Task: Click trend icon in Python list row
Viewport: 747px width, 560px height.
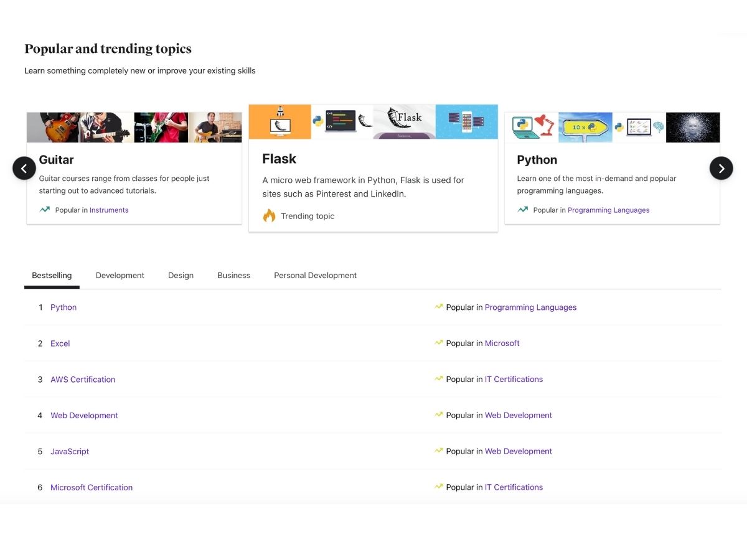Action: pyautogui.click(x=439, y=307)
